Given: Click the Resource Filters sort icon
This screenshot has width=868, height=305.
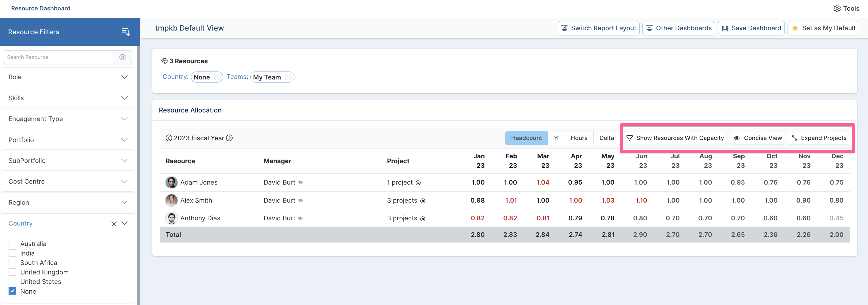Looking at the screenshot, I should [126, 32].
